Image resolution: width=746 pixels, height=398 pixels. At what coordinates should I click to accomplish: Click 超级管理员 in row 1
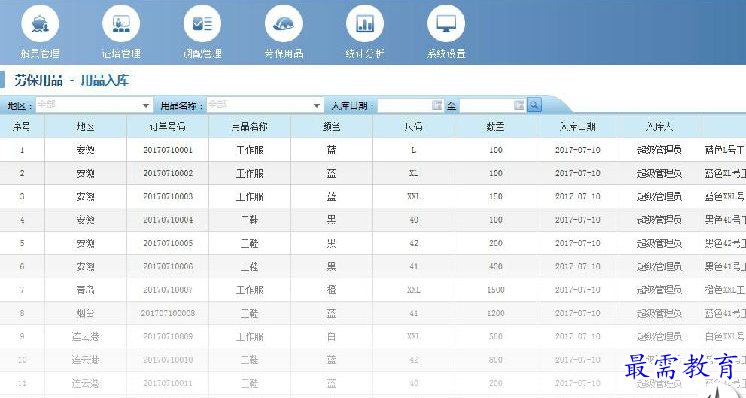point(659,150)
